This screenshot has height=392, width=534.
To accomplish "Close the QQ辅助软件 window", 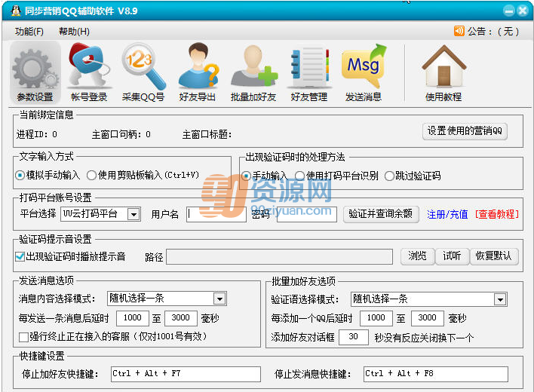I will tap(523, 11).
